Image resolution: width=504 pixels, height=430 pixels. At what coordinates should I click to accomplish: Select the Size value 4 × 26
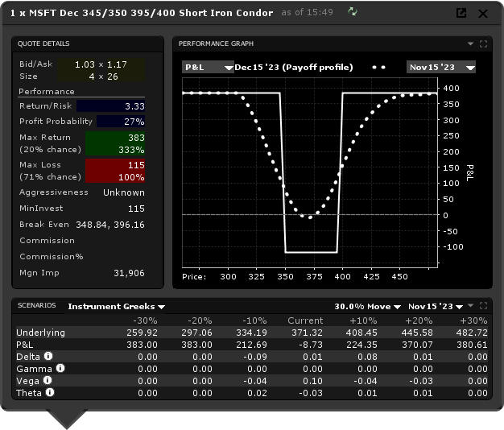[x=104, y=76]
